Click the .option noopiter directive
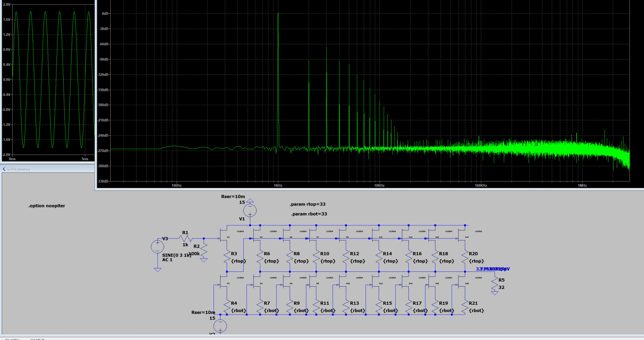The height and width of the screenshot is (340, 644). [47, 206]
